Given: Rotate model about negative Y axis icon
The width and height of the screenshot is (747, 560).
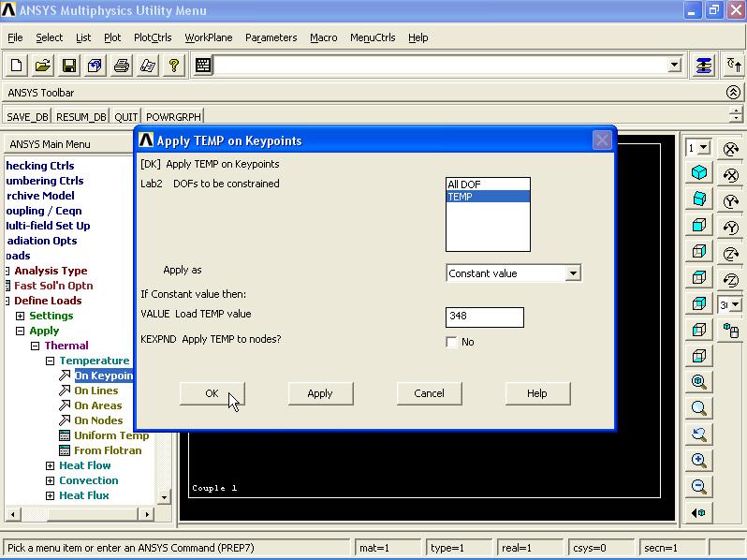Looking at the screenshot, I should (x=731, y=228).
